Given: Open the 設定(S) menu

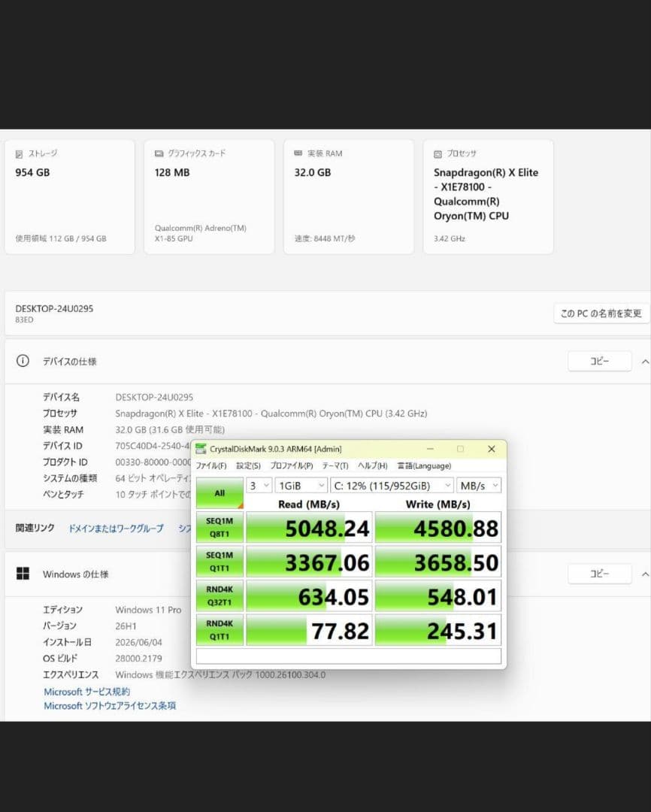Looking at the screenshot, I should tap(248, 465).
